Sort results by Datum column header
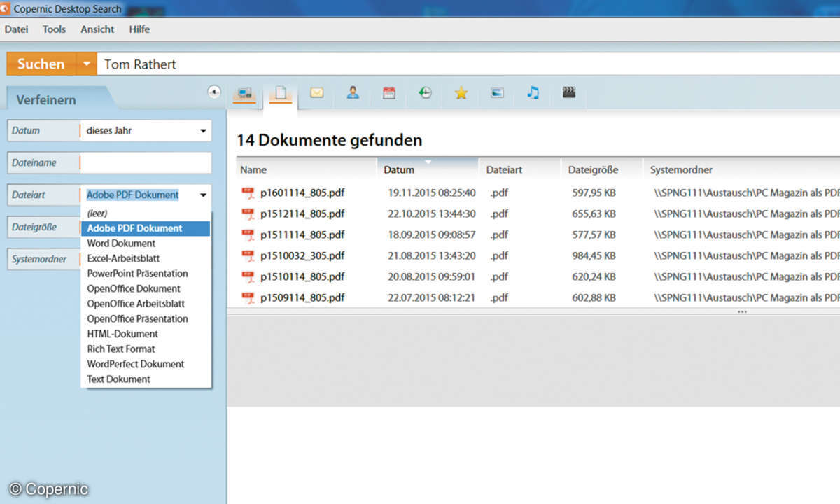 click(428, 169)
